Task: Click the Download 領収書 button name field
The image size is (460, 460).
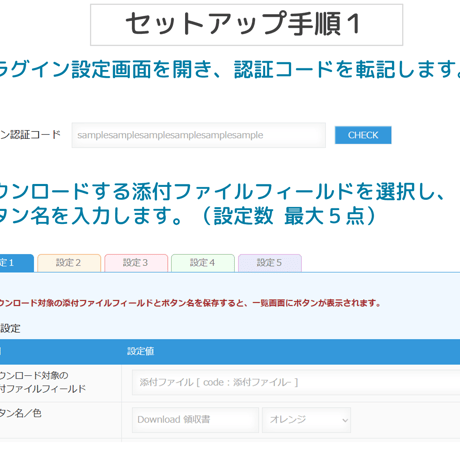Action: coord(195,420)
